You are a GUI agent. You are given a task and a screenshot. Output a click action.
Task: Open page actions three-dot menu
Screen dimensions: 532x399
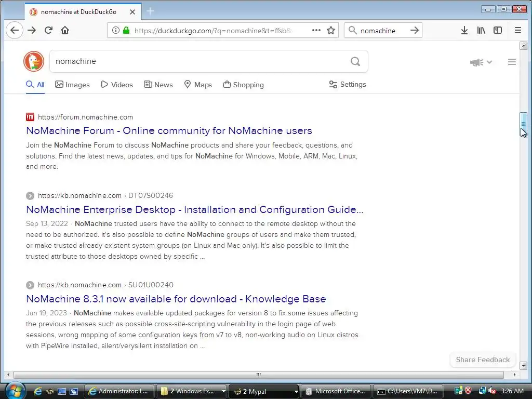(316, 30)
